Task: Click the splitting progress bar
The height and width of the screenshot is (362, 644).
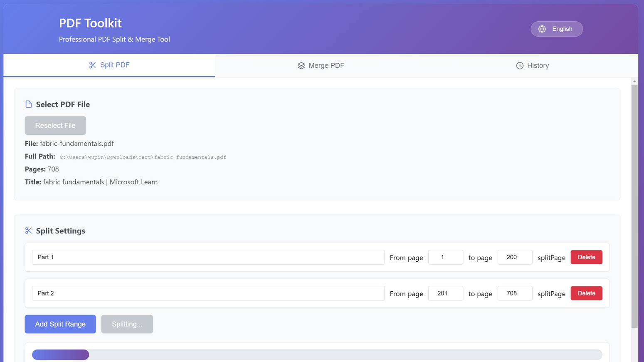Action: (317, 355)
